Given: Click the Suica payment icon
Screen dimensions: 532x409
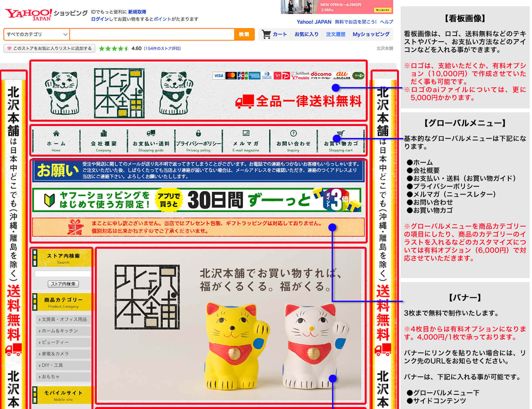Looking at the screenshot, I should coord(358,75).
